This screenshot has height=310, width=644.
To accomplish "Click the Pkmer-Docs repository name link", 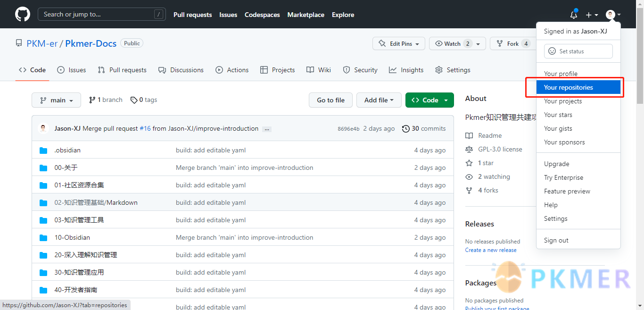I will pyautogui.click(x=91, y=43).
